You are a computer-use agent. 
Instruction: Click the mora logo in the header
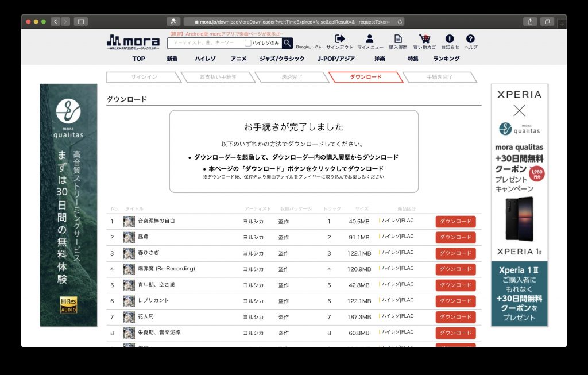click(x=133, y=42)
